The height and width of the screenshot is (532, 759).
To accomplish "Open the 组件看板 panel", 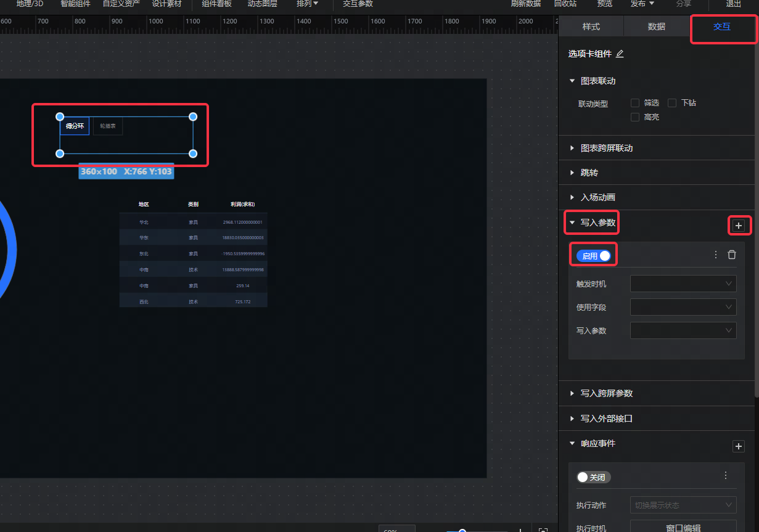I will (x=217, y=4).
